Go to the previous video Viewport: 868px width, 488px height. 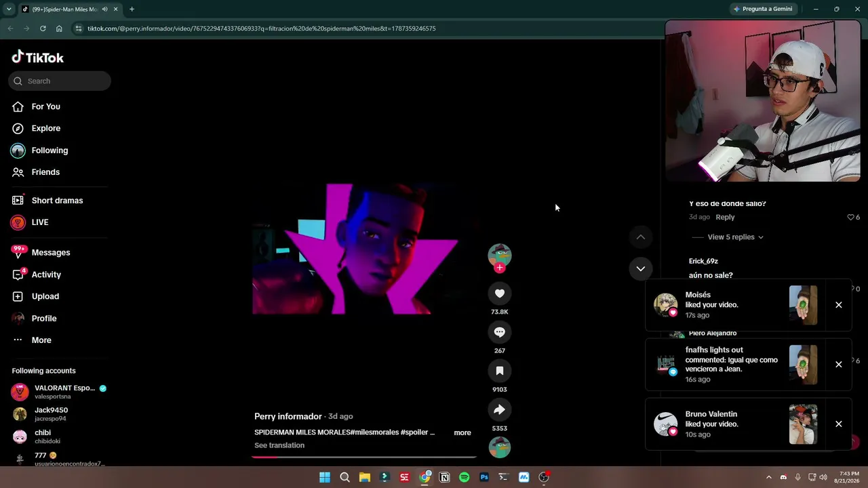pos(640,237)
